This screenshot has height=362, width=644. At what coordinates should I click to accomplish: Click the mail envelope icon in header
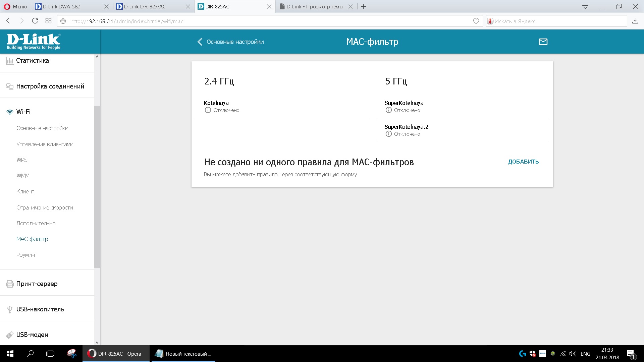coord(543,42)
